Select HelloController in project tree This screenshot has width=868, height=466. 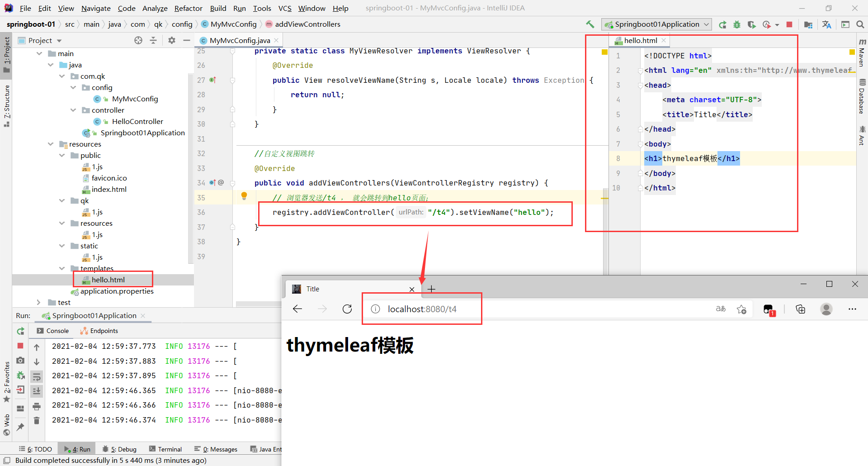tap(137, 121)
